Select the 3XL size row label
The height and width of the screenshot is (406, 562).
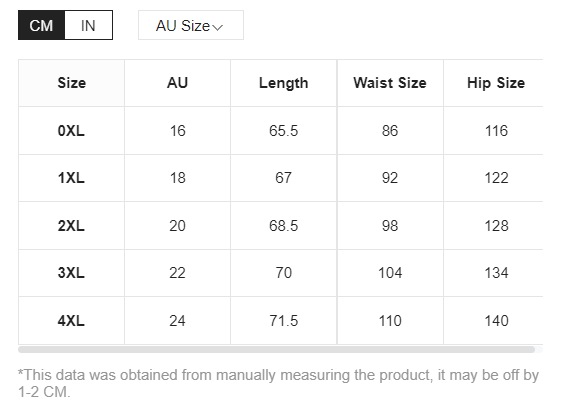point(71,273)
